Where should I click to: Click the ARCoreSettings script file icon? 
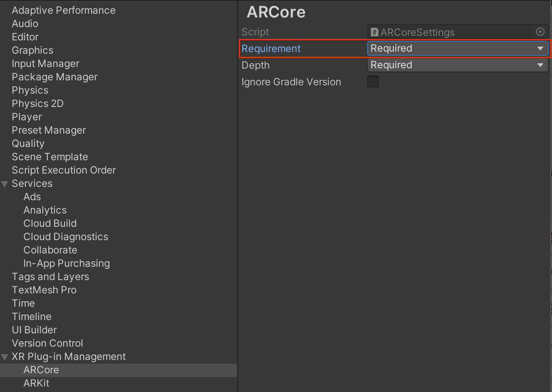(x=375, y=32)
